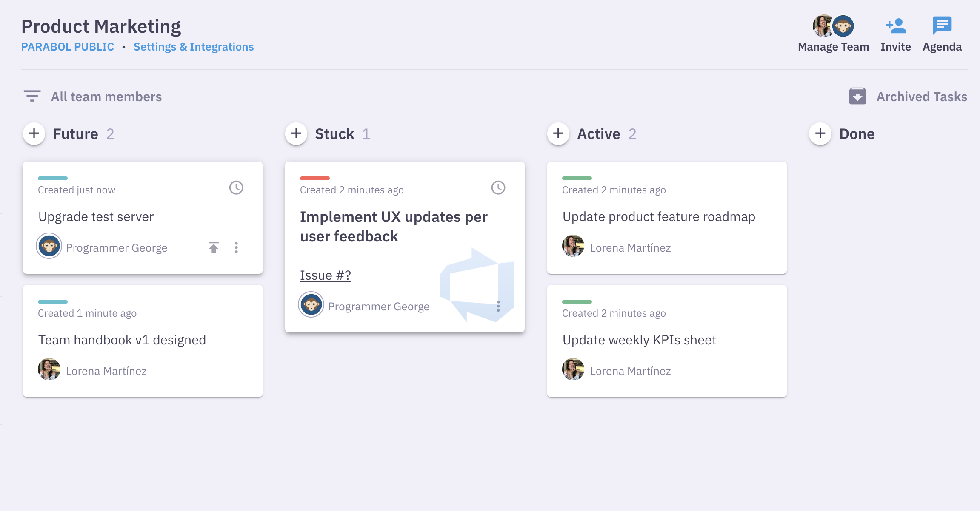Open Settings & Integrations
The image size is (980, 511).
(194, 47)
